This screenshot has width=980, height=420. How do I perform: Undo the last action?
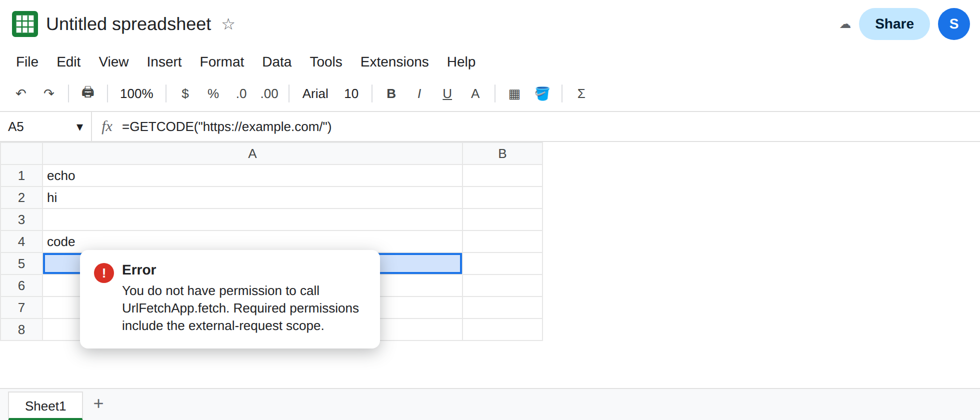click(x=21, y=93)
